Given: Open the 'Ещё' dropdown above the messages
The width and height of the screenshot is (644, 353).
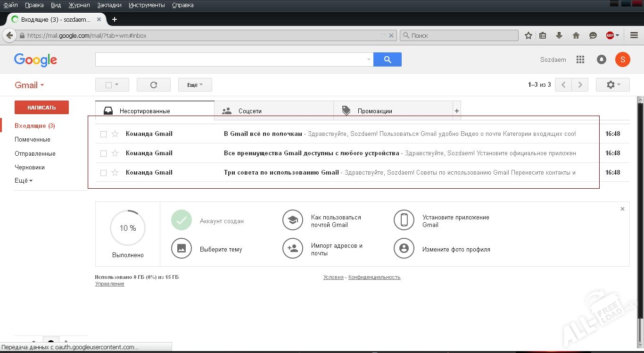Looking at the screenshot, I should coord(194,84).
